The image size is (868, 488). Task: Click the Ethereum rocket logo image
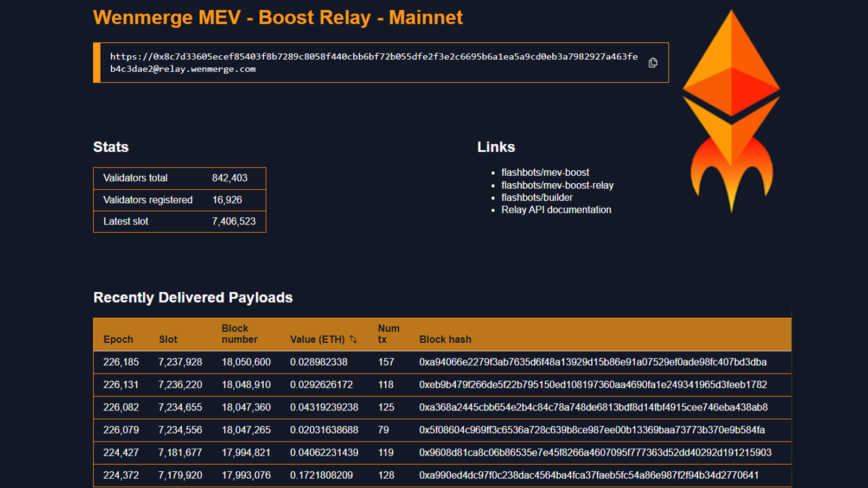click(x=731, y=111)
